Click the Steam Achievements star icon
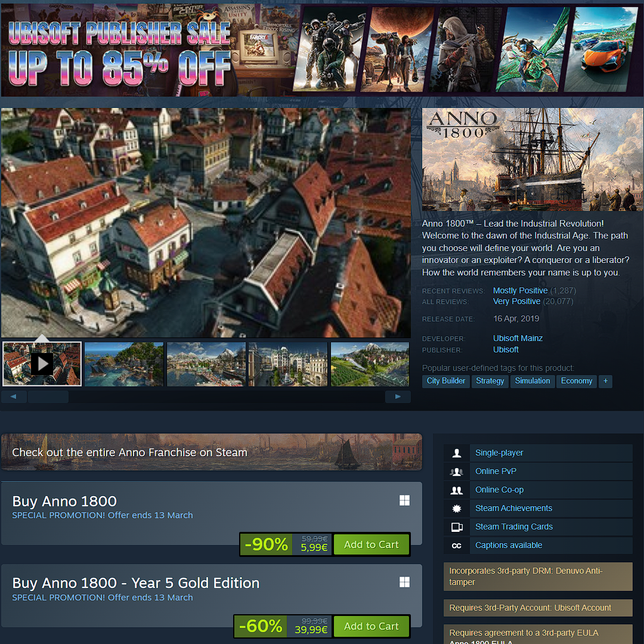The height and width of the screenshot is (644, 644). pos(456,509)
